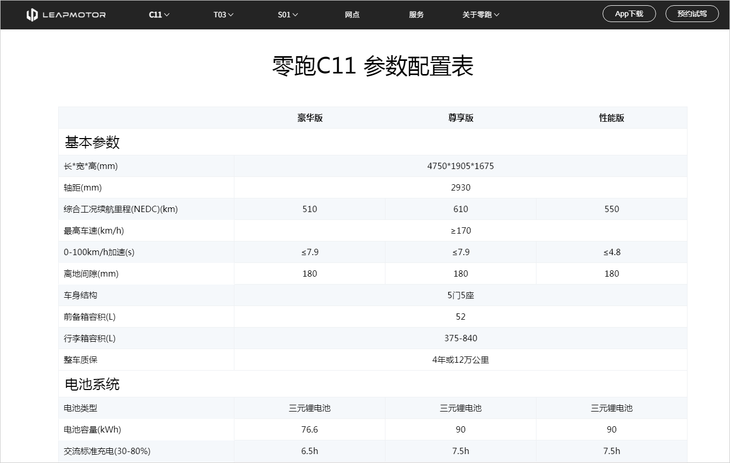This screenshot has height=463, width=730.
Task: Click the value 5门5座
Action: click(x=460, y=295)
